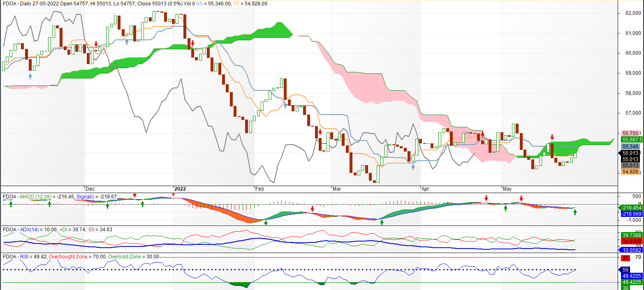The height and width of the screenshot is (290, 644).
Task: Click the Feb month label on time axis
Action: tap(259, 189)
